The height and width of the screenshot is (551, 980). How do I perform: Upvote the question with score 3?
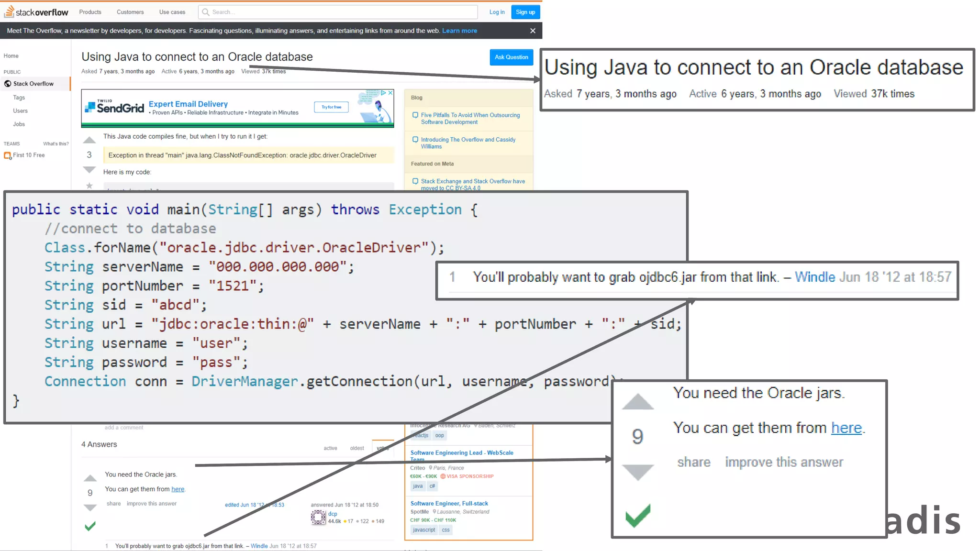coord(89,140)
